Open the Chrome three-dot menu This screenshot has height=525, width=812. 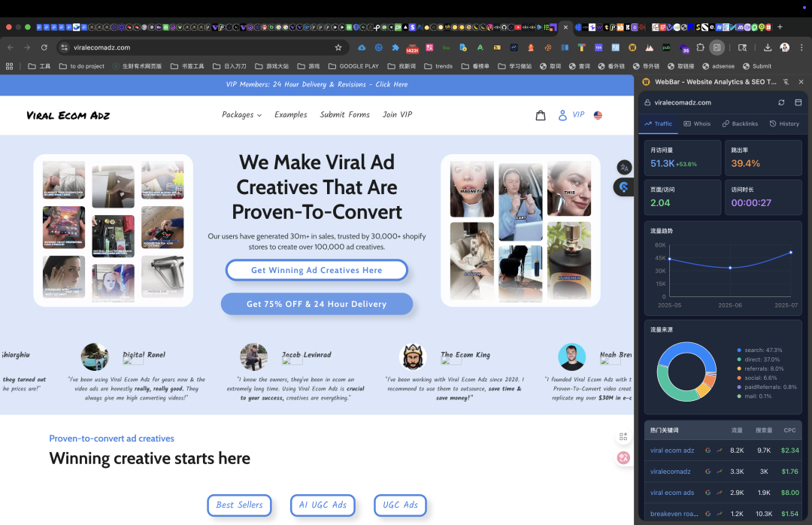pyautogui.click(x=801, y=47)
